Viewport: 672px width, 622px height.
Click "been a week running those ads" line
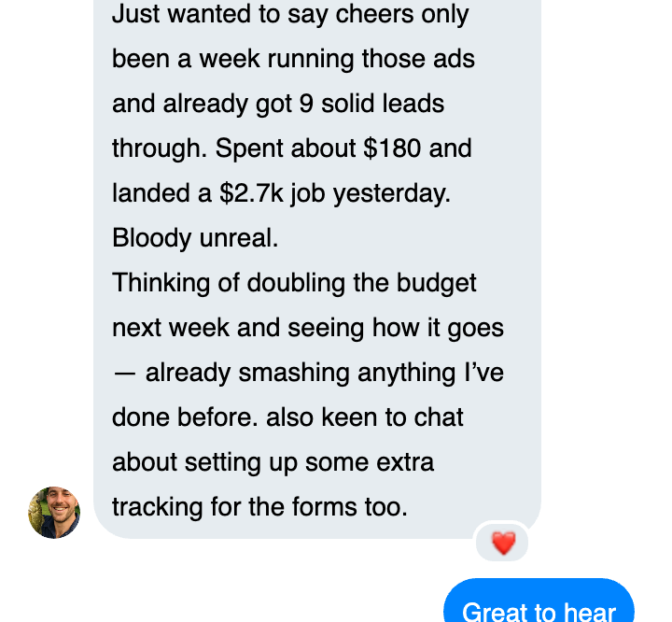coord(293,59)
